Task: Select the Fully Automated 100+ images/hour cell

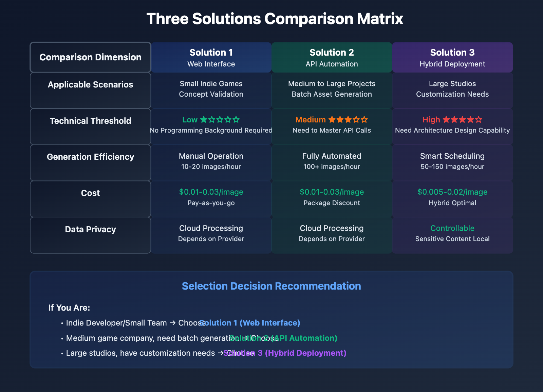Action: click(332, 161)
